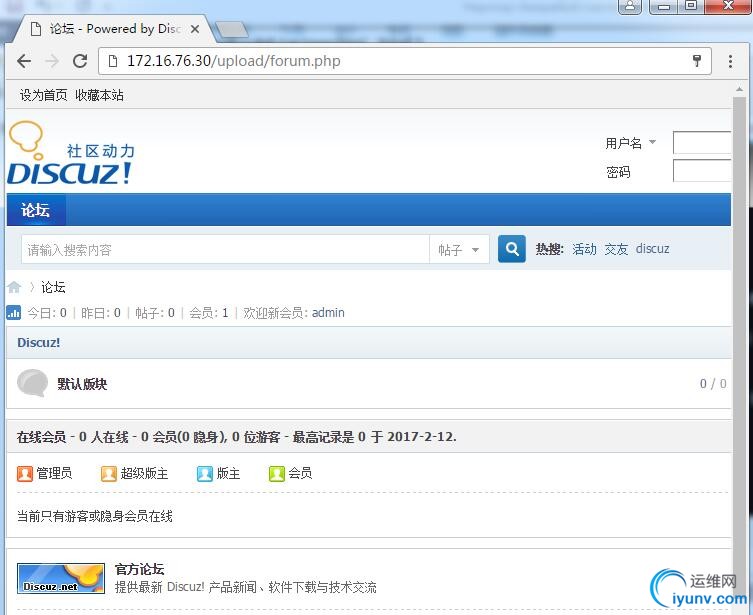Click the Discuz.net banner image

(x=61, y=579)
